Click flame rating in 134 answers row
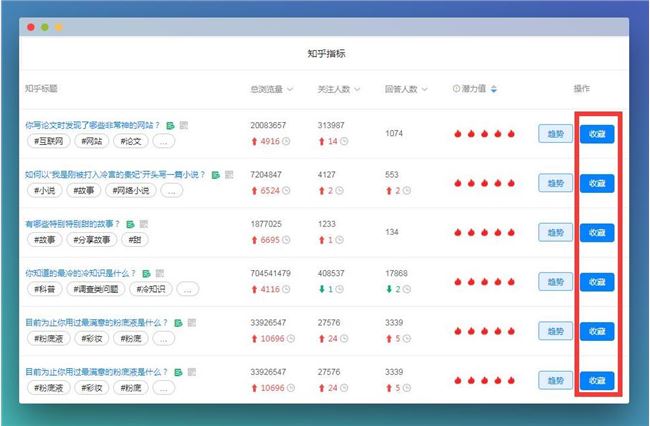The image size is (650, 426). pos(484,232)
